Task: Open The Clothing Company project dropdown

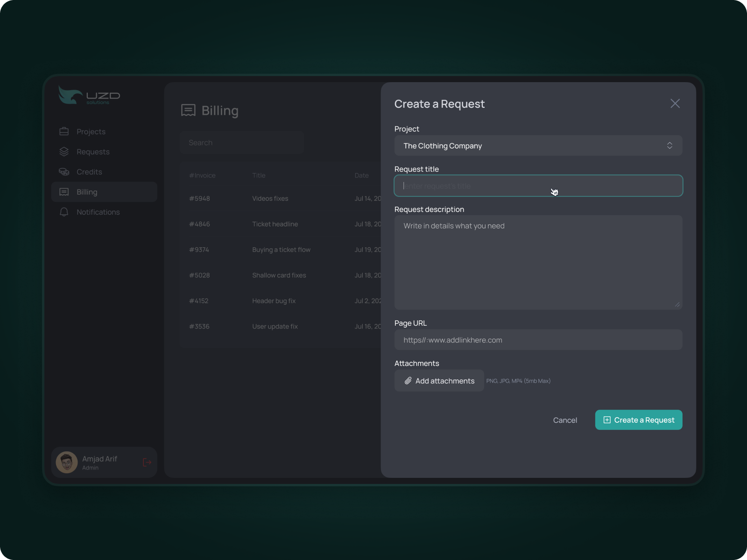Action: [538, 146]
